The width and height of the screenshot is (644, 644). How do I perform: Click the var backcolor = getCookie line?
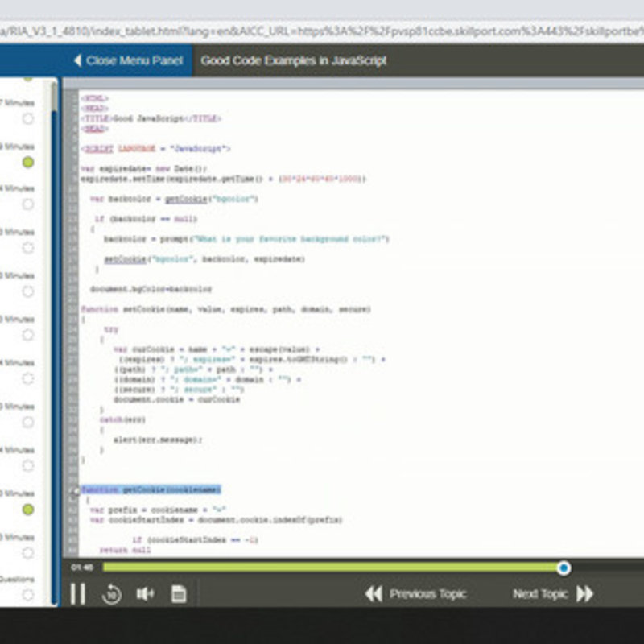coord(174,199)
